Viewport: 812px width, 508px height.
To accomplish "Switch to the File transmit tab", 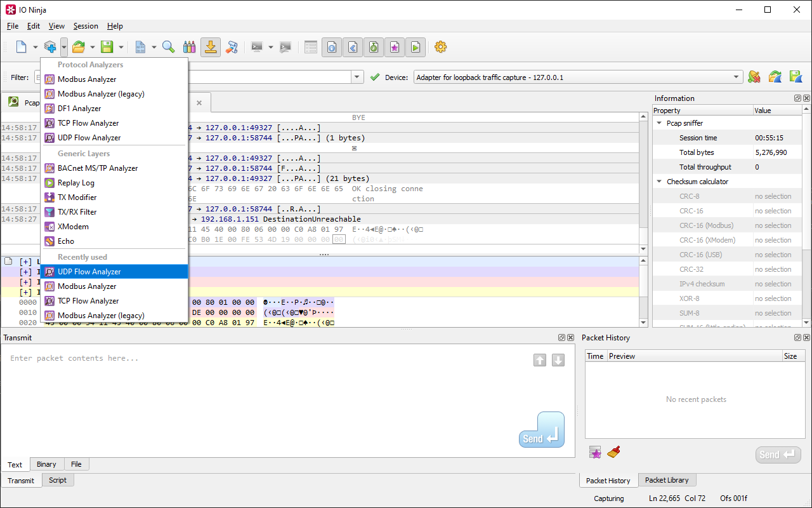I will [76, 464].
